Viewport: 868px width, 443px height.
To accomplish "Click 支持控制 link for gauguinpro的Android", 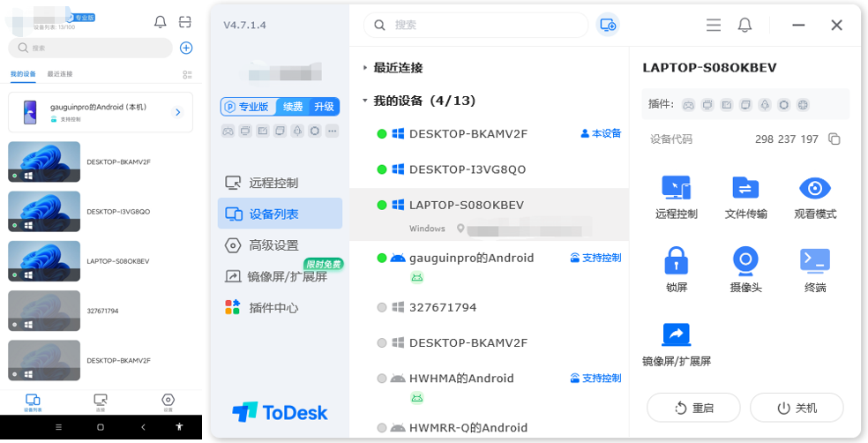I will pos(596,258).
